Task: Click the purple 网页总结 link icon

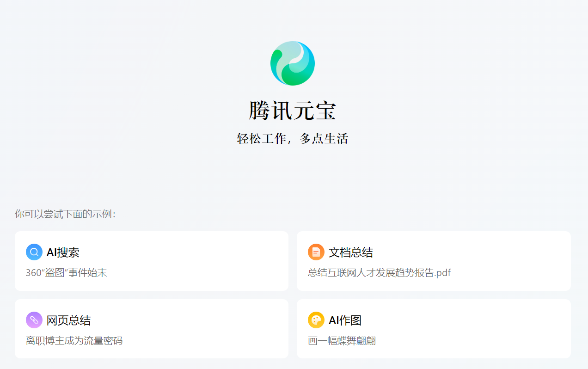Action: coord(34,320)
